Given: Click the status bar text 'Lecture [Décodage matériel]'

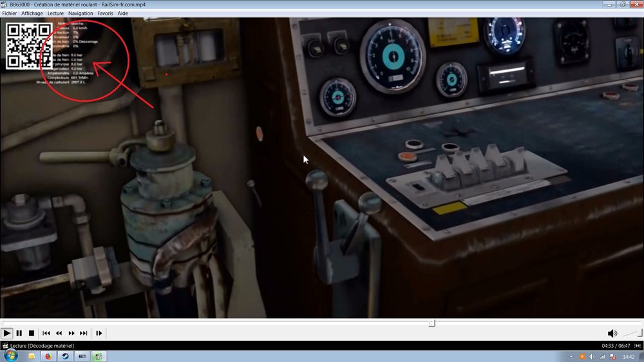Looking at the screenshot, I should coord(42,345).
